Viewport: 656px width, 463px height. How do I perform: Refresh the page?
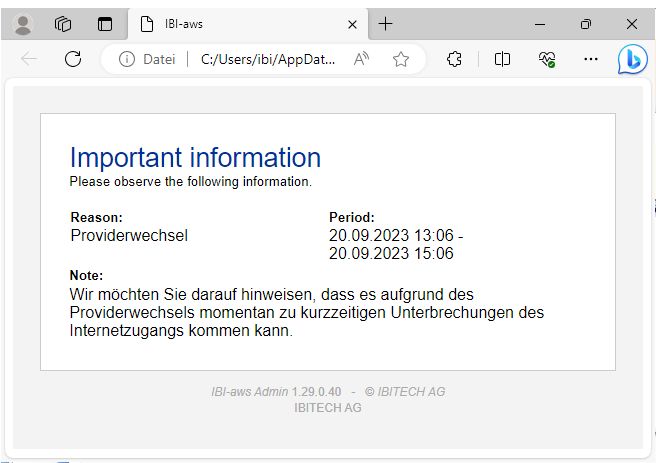(73, 59)
